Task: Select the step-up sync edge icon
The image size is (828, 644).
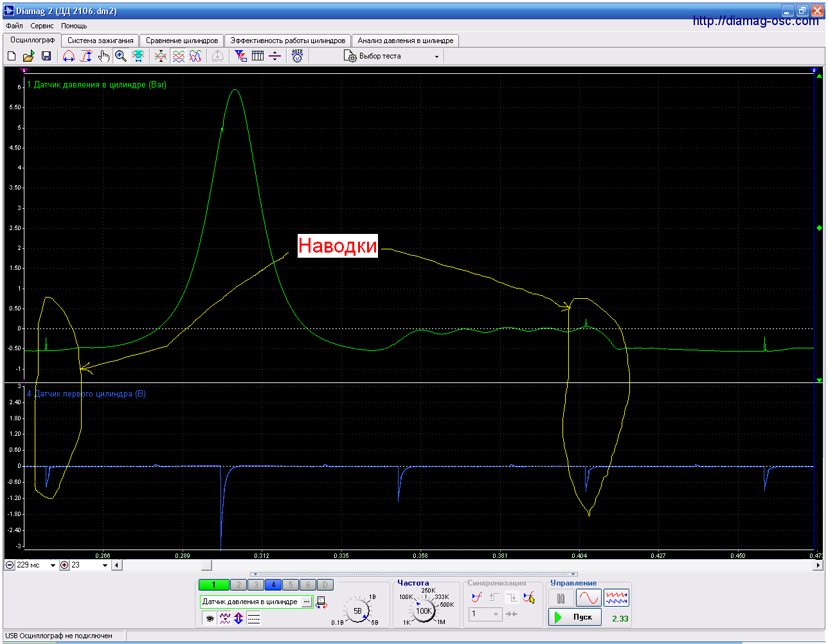Action: (x=494, y=598)
